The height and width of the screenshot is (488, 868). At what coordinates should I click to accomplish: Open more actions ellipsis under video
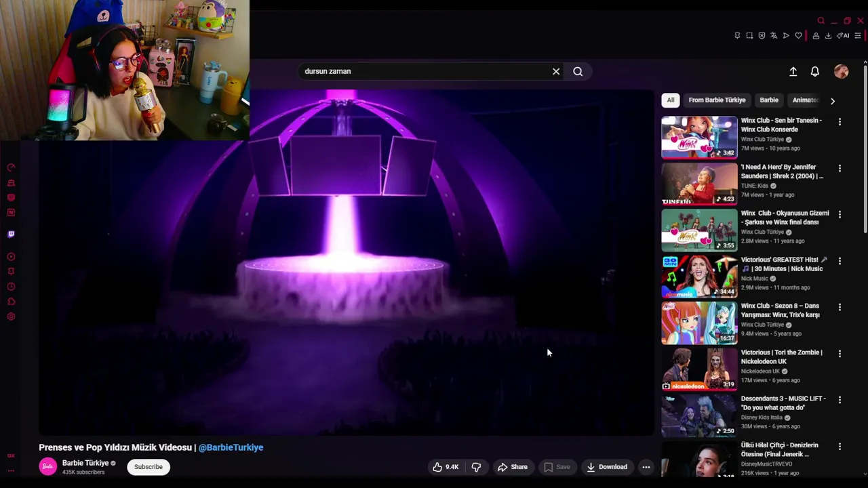(646, 467)
